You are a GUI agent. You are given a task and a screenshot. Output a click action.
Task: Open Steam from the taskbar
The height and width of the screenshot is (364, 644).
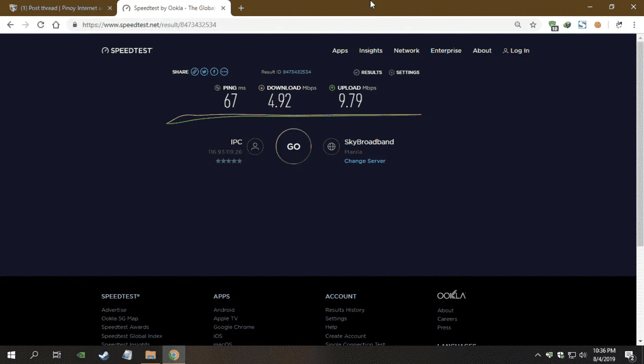coord(104,355)
